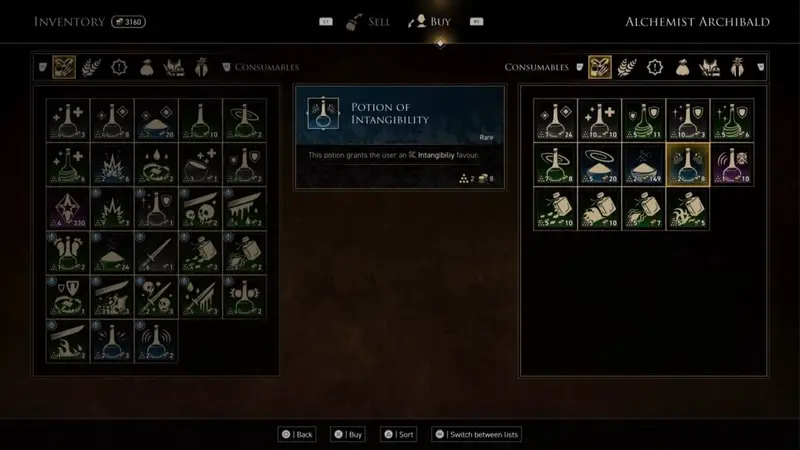Select wheat ingredients filter in inventory panel
The width and height of the screenshot is (800, 450).
(x=91, y=67)
